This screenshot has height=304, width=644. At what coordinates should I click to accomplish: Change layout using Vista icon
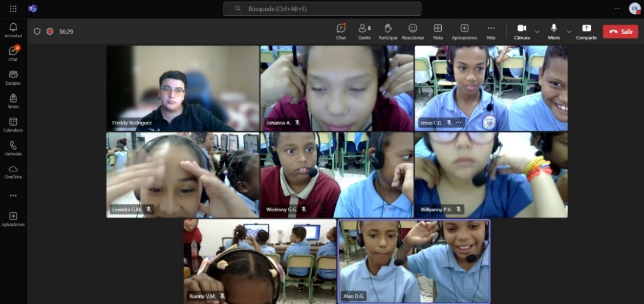(437, 31)
